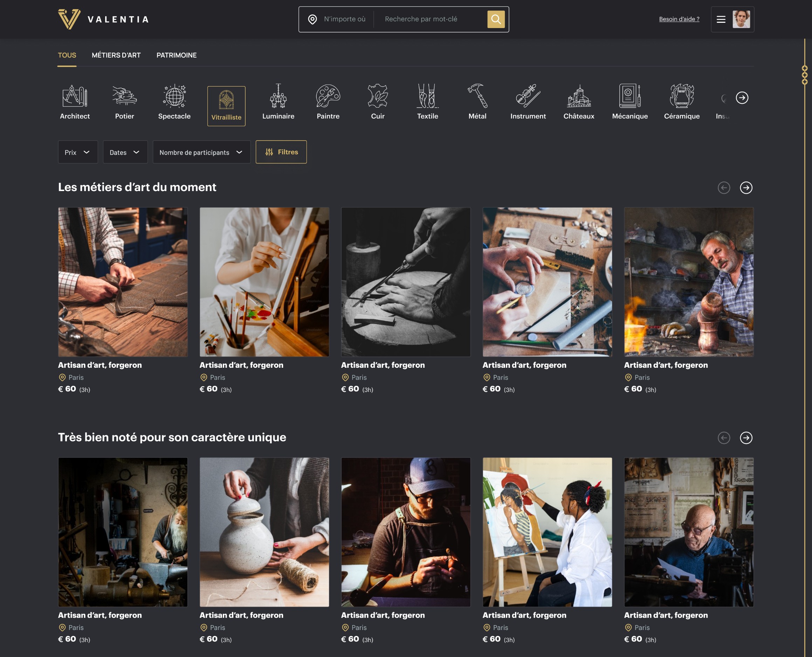
Task: Open the Prix dropdown
Action: pyautogui.click(x=77, y=152)
